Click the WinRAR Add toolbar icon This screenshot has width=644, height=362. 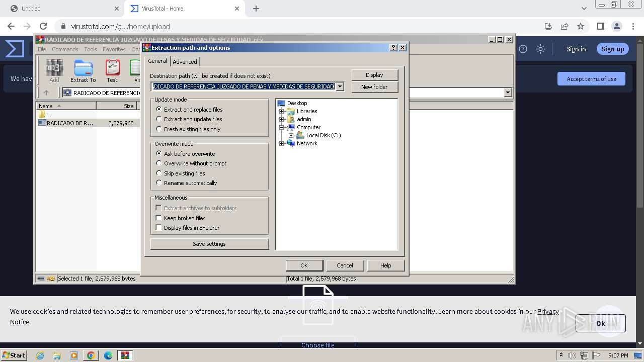[x=54, y=71]
